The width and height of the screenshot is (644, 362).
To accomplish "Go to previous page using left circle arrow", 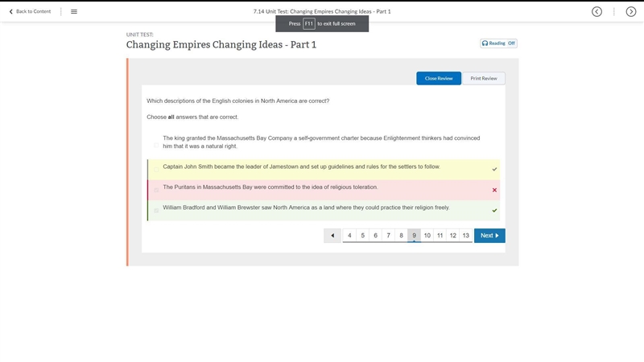I will 597,11.
